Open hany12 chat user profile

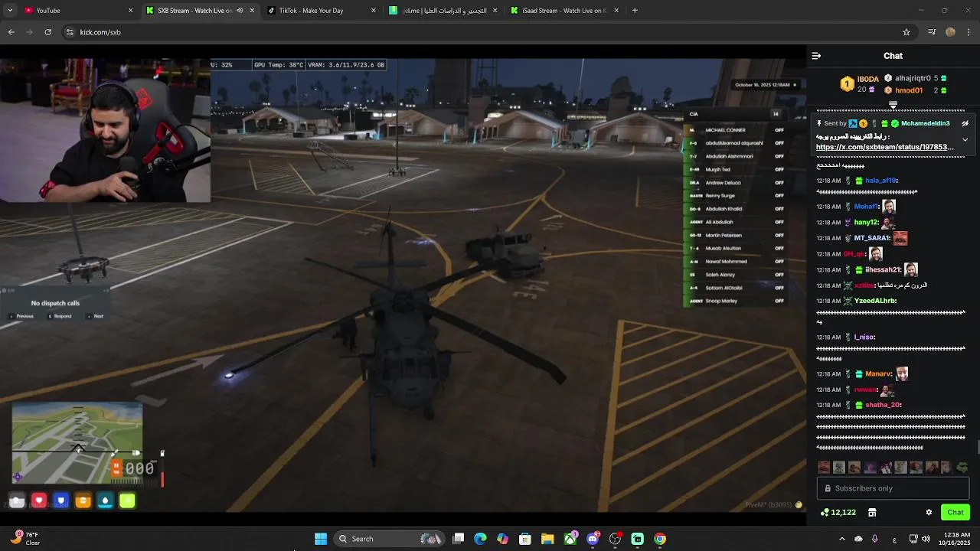866,223
